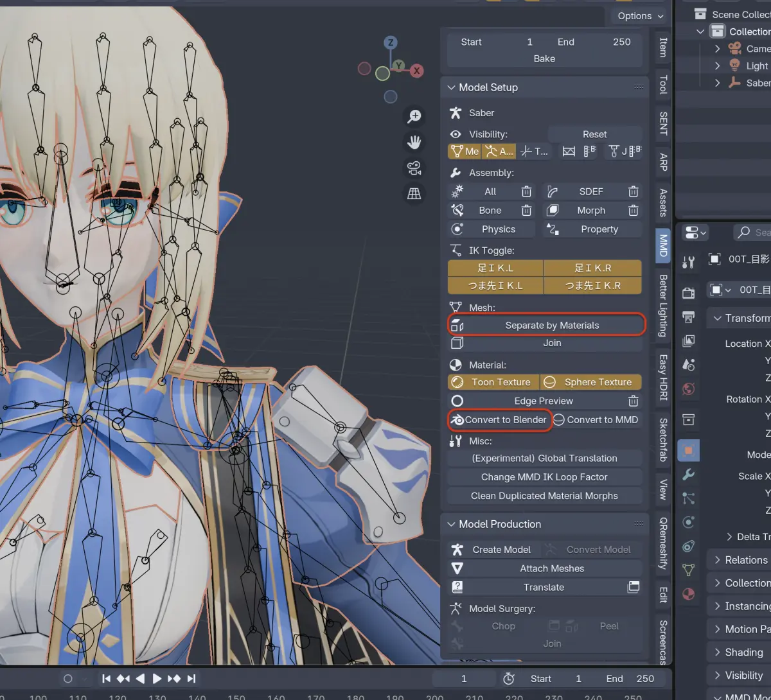Switch to the Item sidebar tab
This screenshot has width=771, height=700.
663,48
